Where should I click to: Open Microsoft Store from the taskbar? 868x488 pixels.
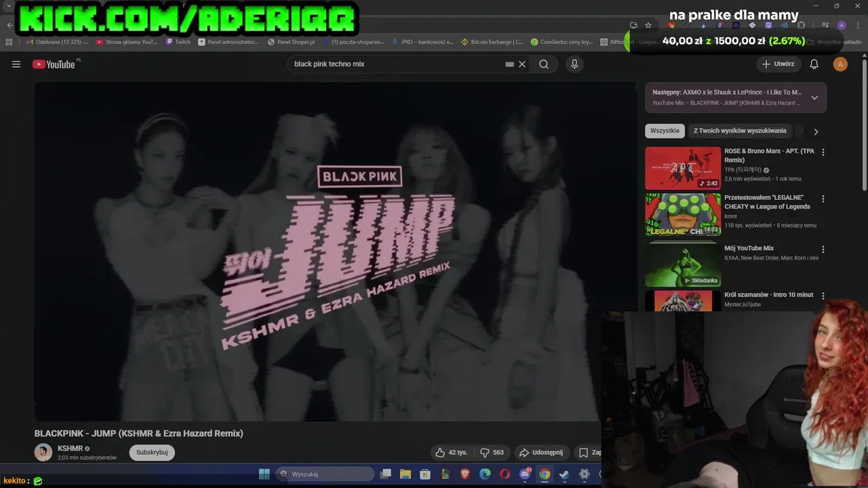click(425, 474)
